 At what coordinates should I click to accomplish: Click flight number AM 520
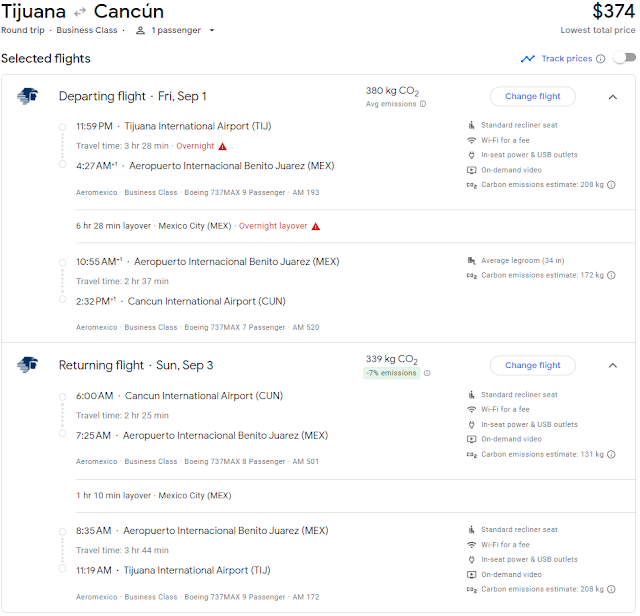point(307,329)
